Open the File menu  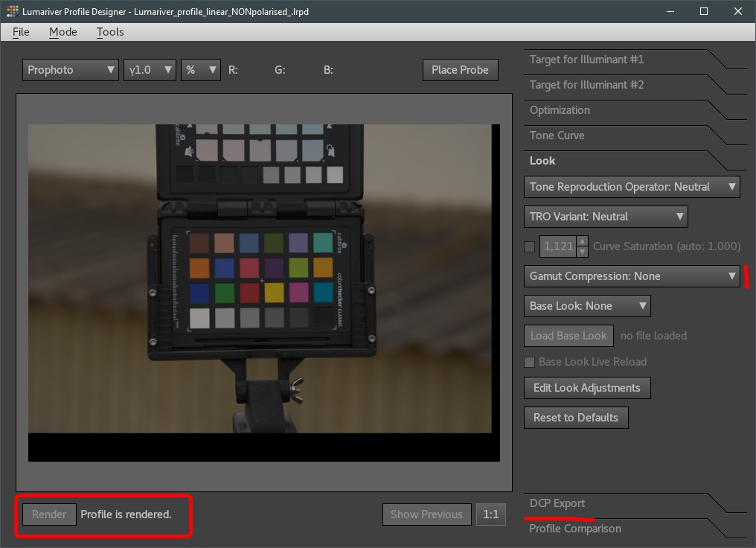pyautogui.click(x=21, y=32)
